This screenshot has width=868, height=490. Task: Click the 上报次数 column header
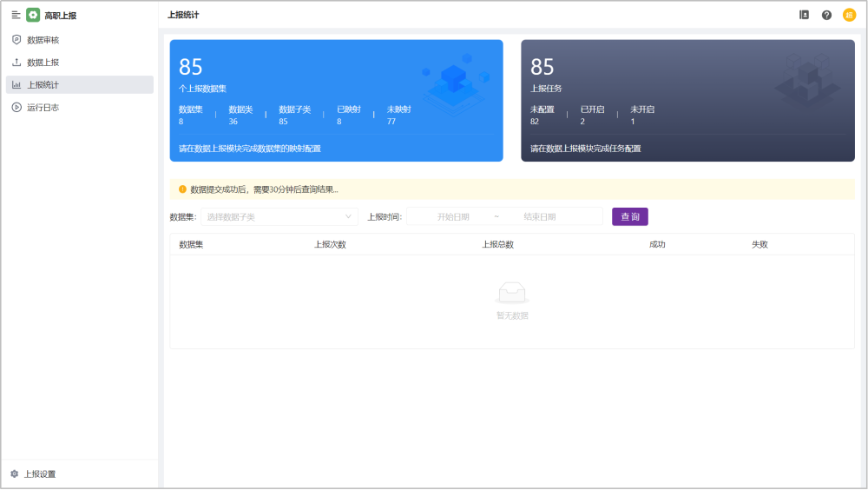pyautogui.click(x=331, y=244)
